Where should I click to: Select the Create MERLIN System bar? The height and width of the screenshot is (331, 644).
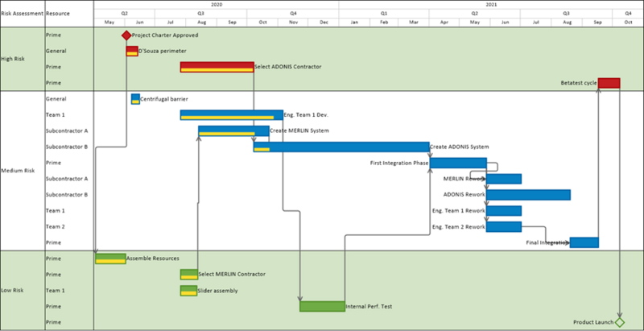click(x=233, y=131)
